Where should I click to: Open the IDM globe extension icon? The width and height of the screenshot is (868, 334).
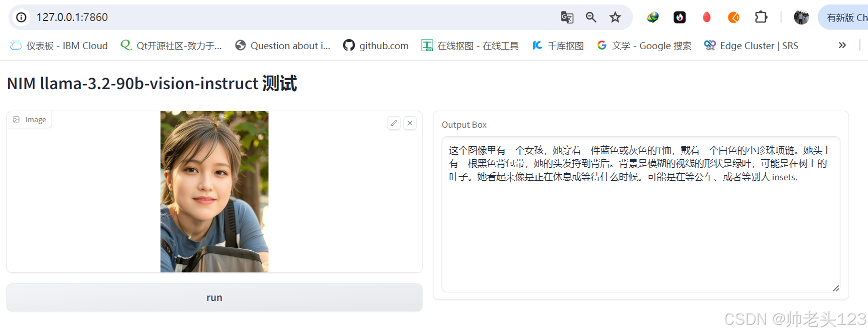pos(652,18)
